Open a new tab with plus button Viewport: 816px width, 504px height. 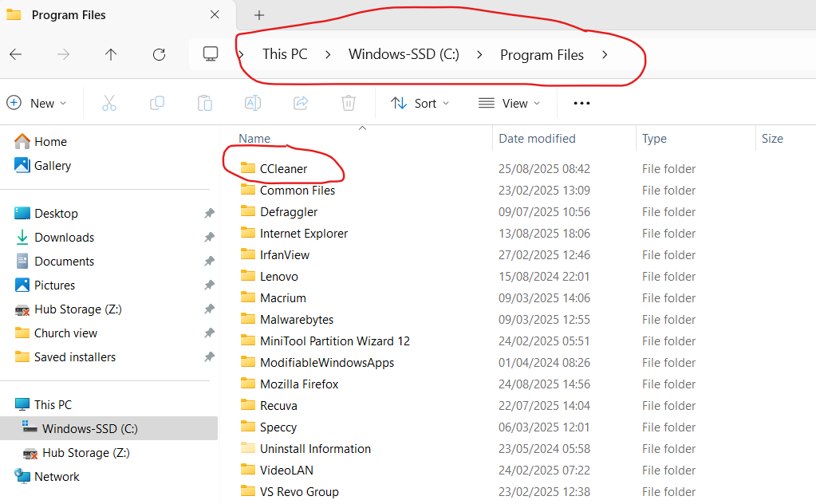(259, 15)
